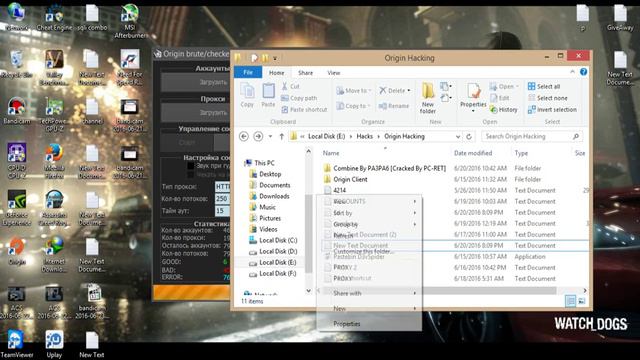Open the Move to dropdown
The height and width of the screenshot is (360, 640).
[x=353, y=91]
